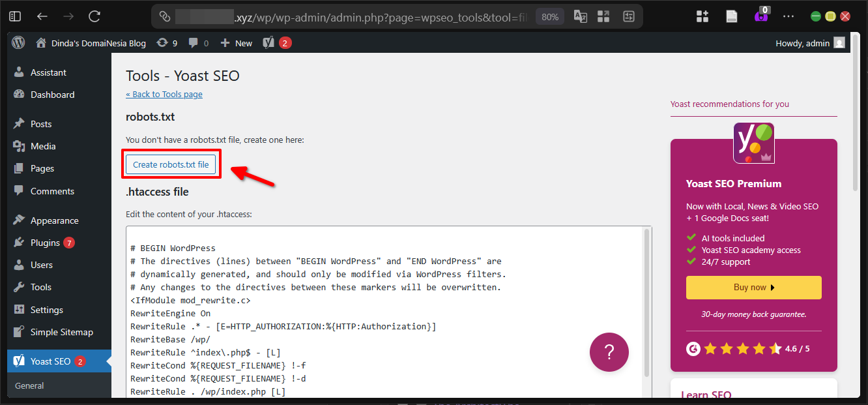Follow the Back to Tools page link
Screen dimensions: 868x405
tap(164, 94)
